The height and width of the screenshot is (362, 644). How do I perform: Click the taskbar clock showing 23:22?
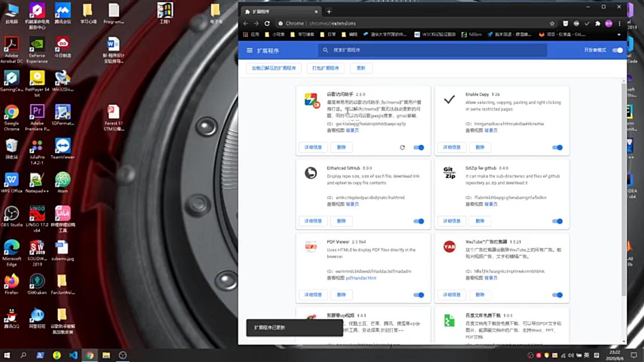[x=615, y=355]
